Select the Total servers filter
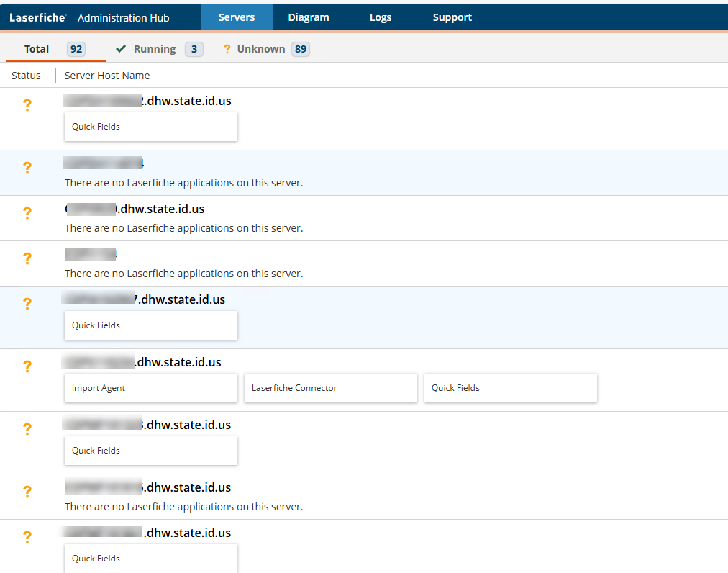Screen dimensions: 728x573 [x=55, y=49]
